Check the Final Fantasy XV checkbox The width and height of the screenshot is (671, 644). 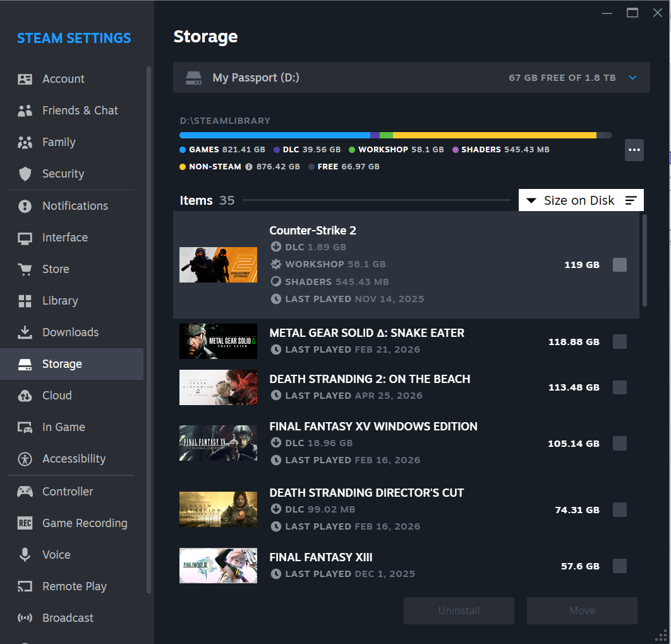[x=619, y=443]
